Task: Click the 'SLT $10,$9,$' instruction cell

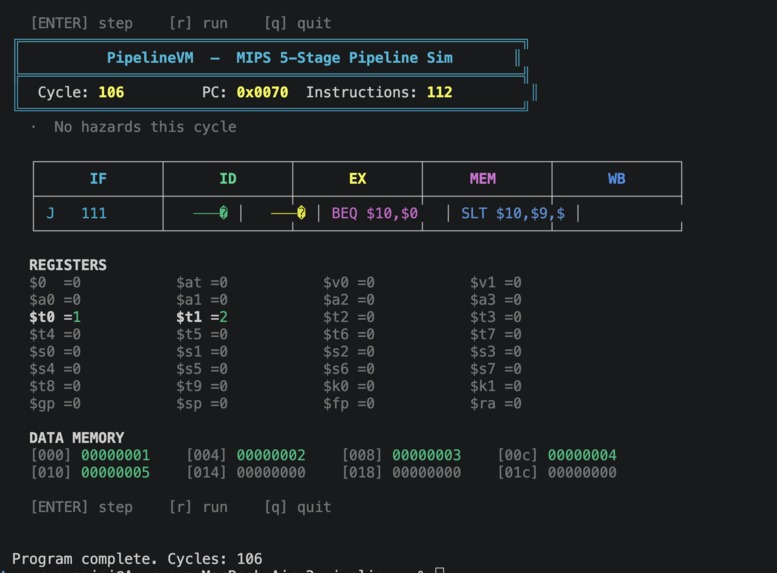Action: pos(513,214)
